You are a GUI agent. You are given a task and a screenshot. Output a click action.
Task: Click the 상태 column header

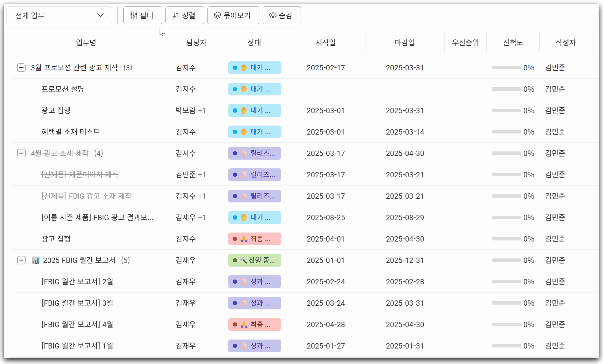pos(254,43)
